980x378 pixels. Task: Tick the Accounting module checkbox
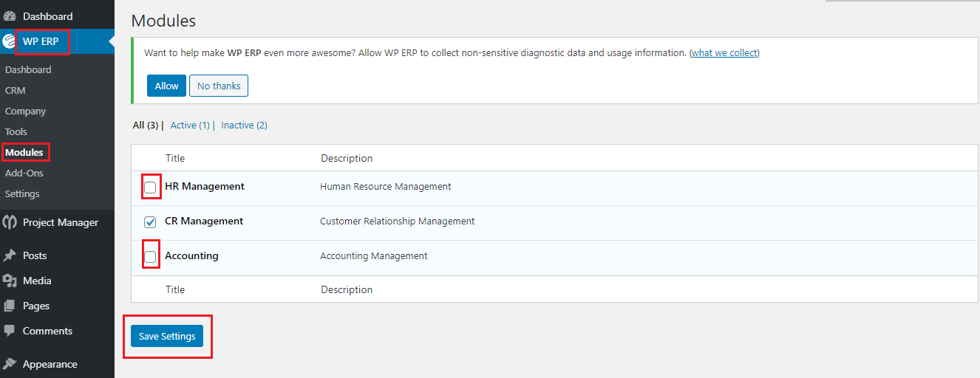[x=150, y=257]
